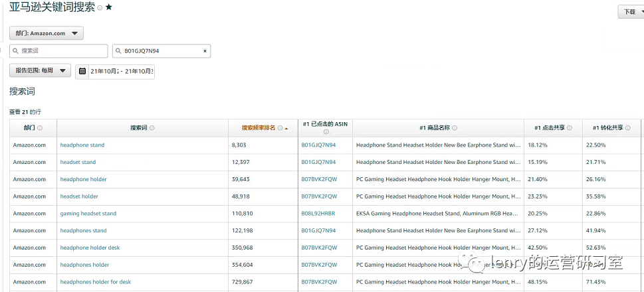The image size is (644, 292).
Task: Open the 'headphones stand' search term link
Action: click(83, 230)
